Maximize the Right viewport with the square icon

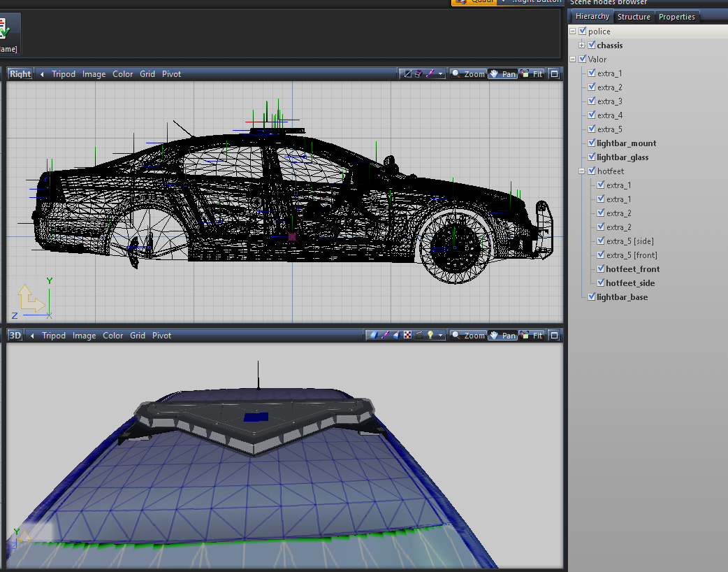pos(554,74)
